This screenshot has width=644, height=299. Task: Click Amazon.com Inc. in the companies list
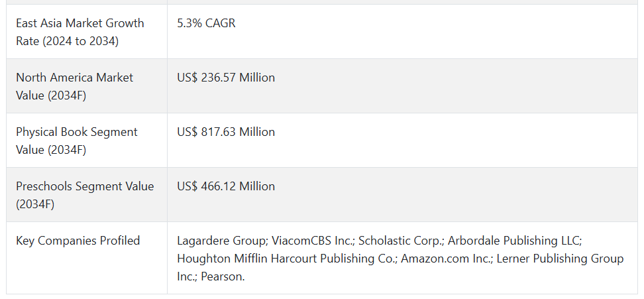[x=446, y=259]
